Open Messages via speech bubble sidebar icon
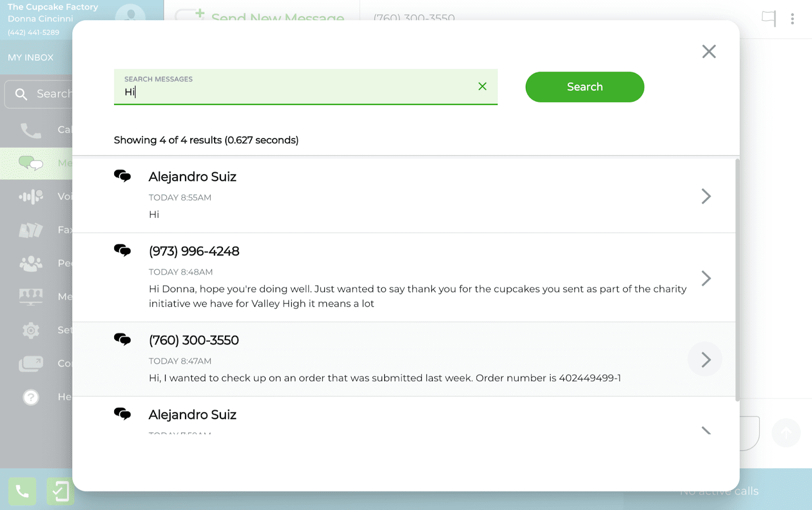This screenshot has height=510, width=812. pyautogui.click(x=30, y=163)
